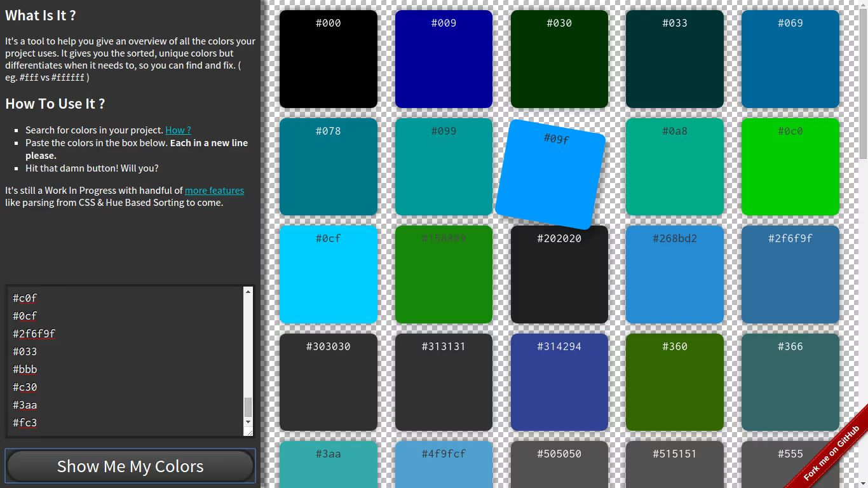Click the #069 blue swatch
This screenshot has width=868, height=488.
790,59
